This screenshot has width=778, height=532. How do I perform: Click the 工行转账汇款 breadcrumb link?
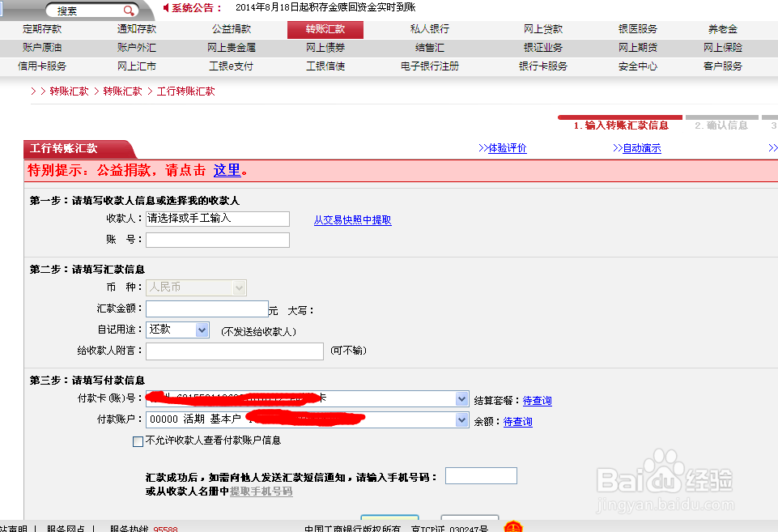click(x=185, y=92)
